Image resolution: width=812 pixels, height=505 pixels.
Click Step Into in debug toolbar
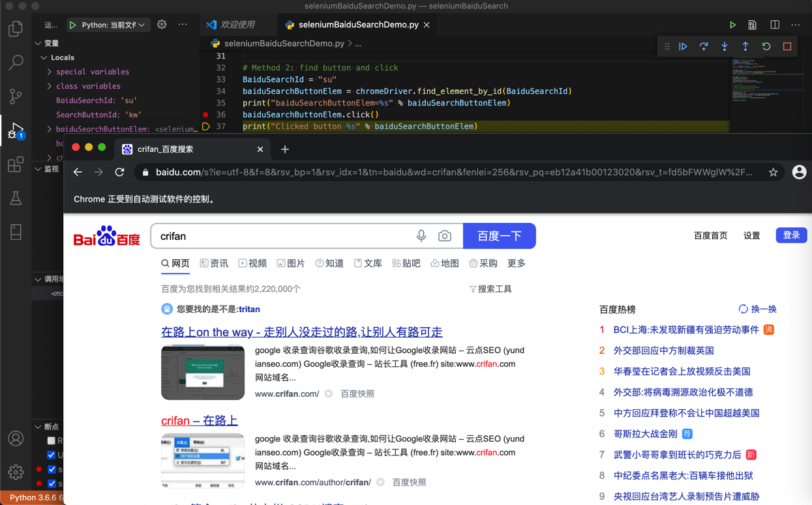(725, 47)
